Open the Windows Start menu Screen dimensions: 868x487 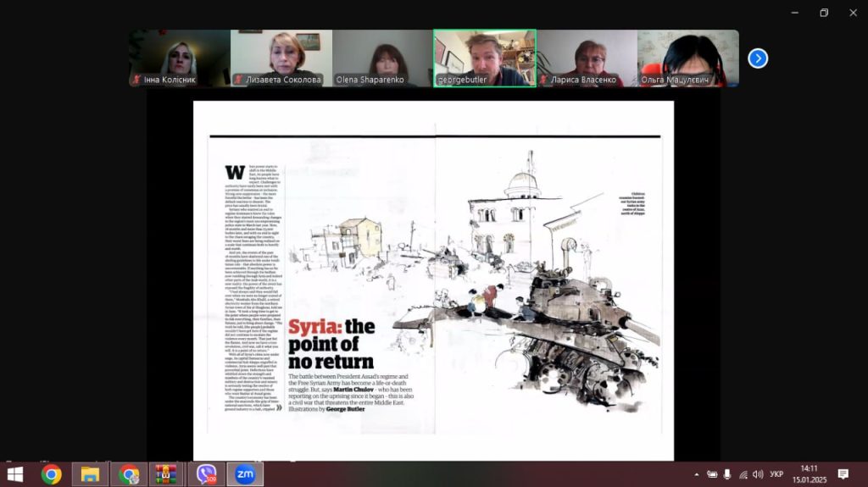point(15,474)
